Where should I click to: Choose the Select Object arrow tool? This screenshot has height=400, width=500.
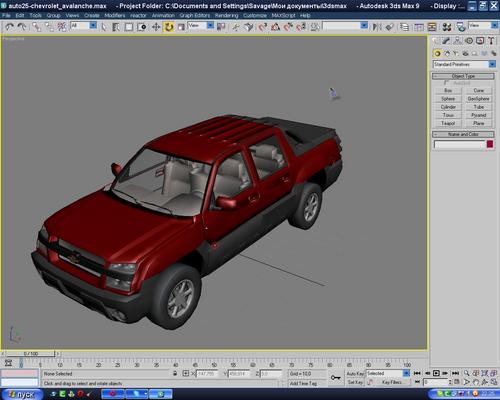104,27
